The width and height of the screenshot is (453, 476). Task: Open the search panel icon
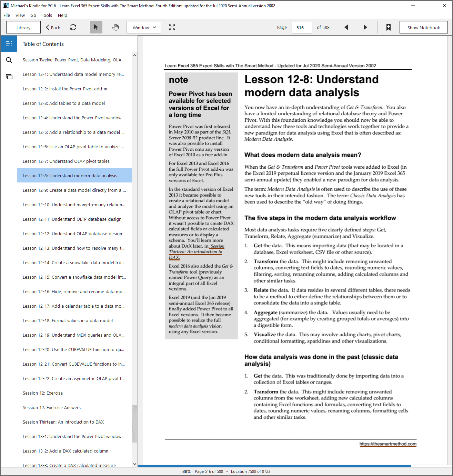tap(9, 60)
